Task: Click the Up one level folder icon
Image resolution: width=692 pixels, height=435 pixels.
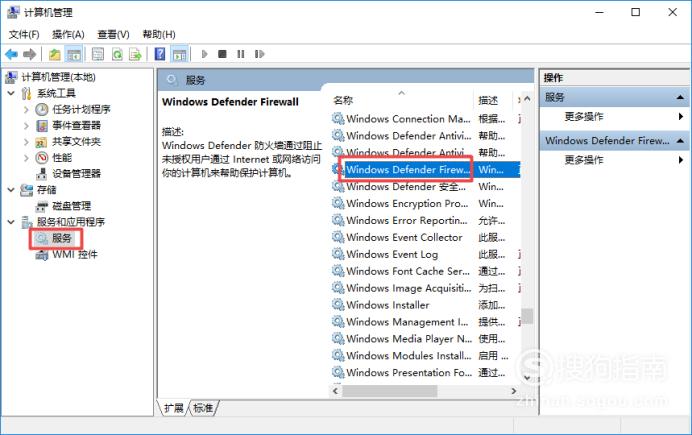Action: (55, 54)
